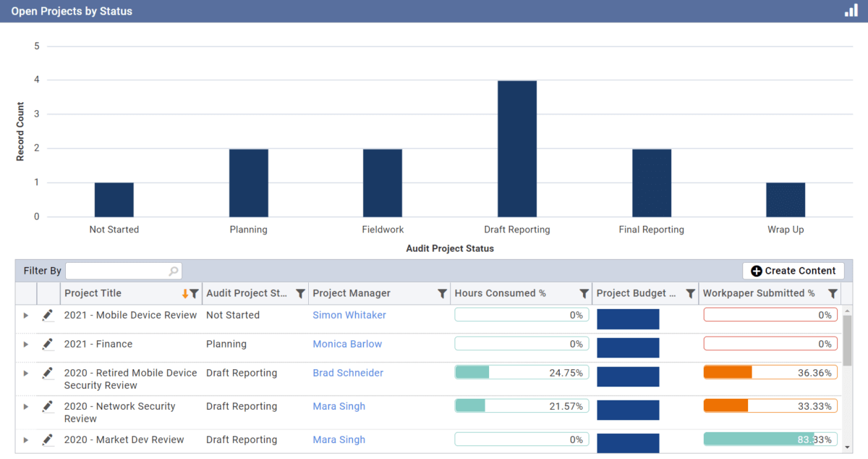
Task: Expand the 2021 - Finance row
Action: point(25,344)
